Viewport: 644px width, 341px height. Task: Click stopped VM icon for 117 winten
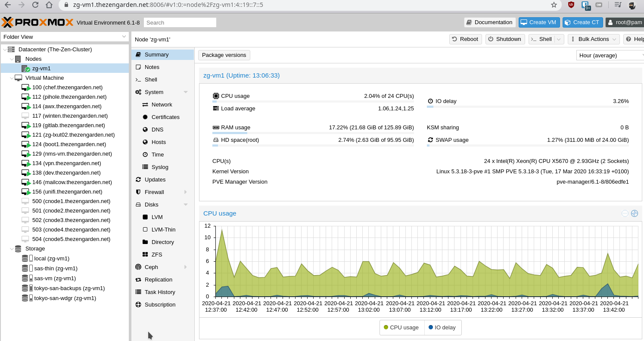click(x=25, y=116)
